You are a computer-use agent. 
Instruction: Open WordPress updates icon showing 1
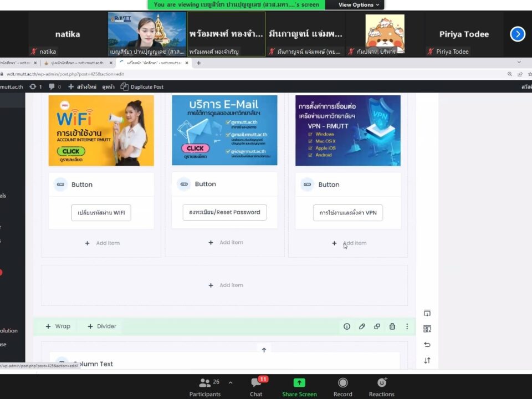point(35,87)
